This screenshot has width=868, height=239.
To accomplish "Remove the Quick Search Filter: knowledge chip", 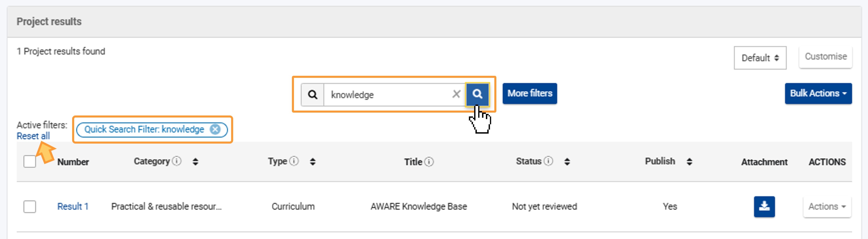I will click(x=215, y=129).
